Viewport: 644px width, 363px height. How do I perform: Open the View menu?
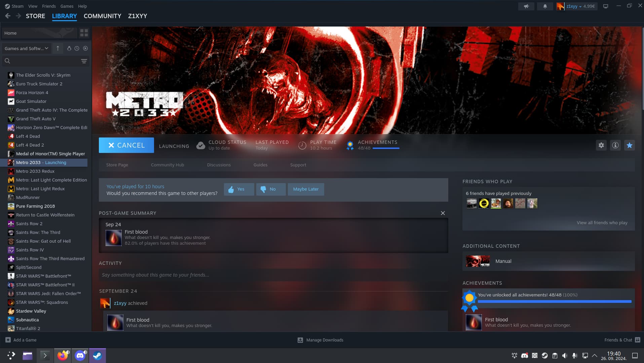coord(33,6)
